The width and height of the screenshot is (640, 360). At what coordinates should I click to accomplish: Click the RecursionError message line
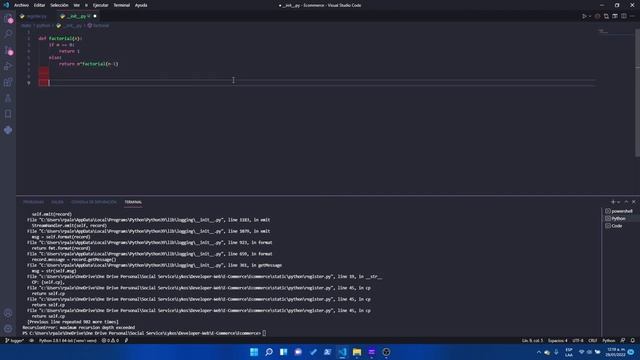78,327
